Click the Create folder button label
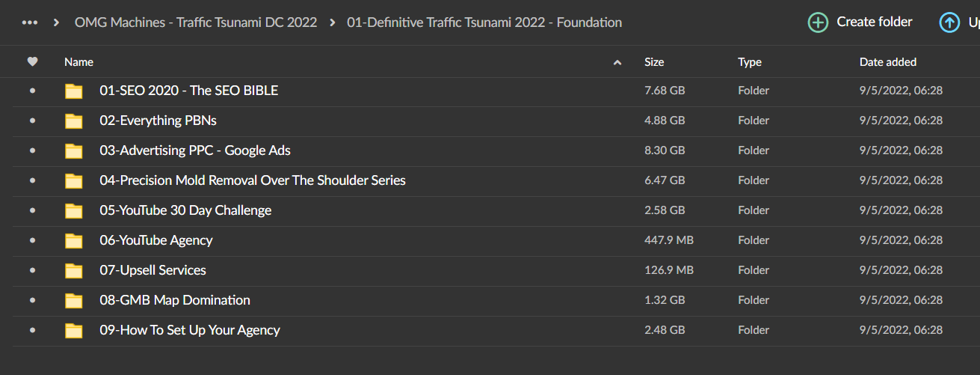This screenshot has height=375, width=980. tap(875, 22)
